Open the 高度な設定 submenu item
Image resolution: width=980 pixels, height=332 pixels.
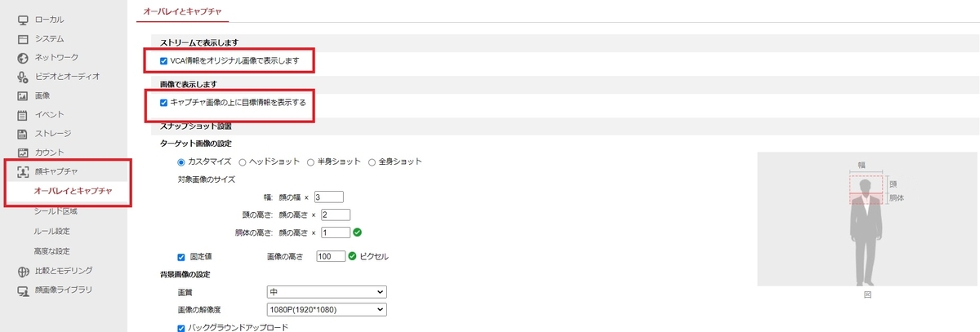point(51,250)
